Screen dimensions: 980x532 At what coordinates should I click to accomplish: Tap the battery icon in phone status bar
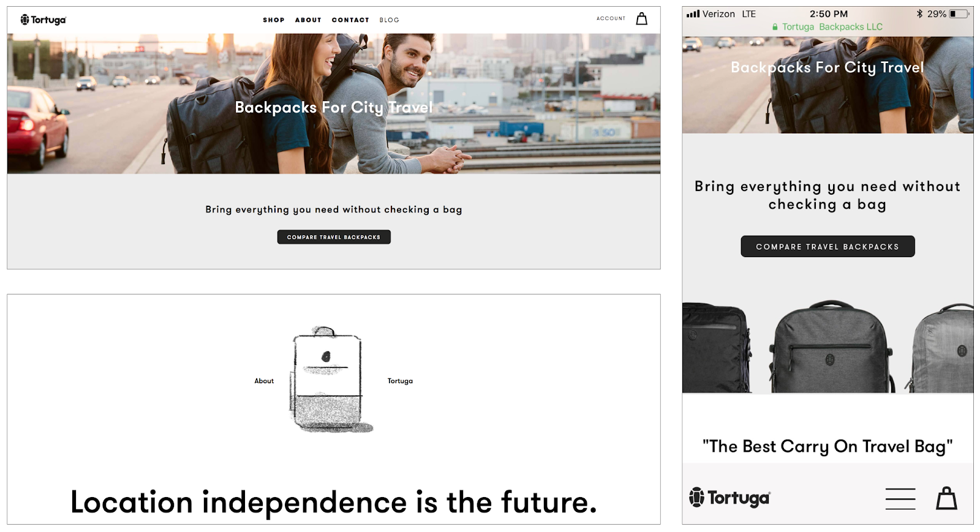tap(960, 13)
